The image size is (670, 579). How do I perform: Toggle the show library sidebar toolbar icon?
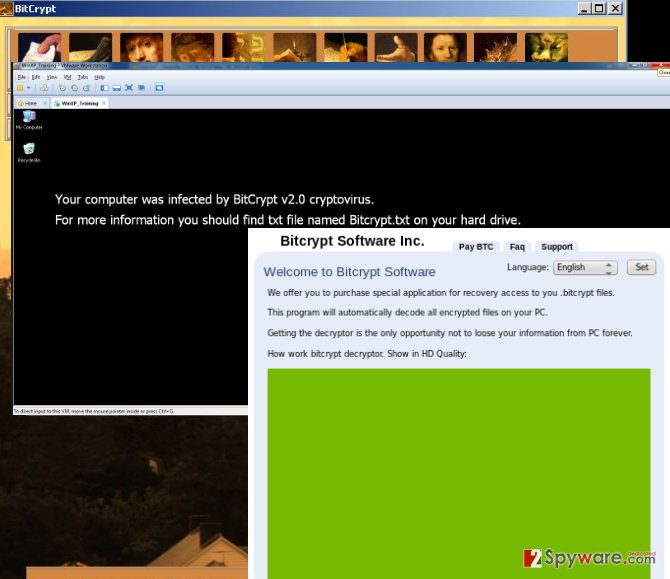[x=104, y=88]
